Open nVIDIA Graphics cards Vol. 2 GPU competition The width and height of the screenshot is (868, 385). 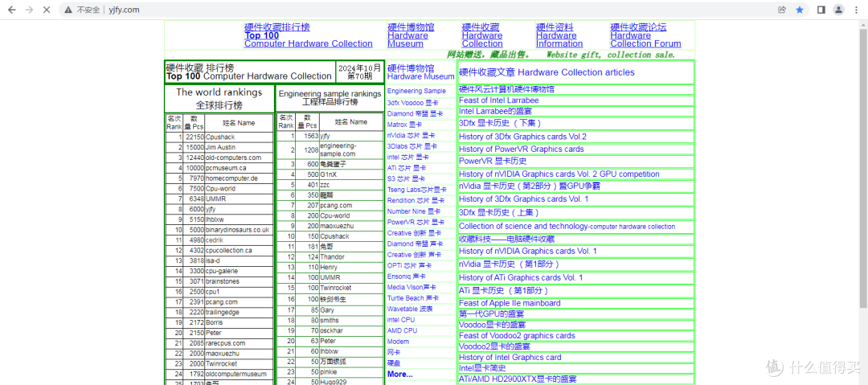[x=559, y=174]
